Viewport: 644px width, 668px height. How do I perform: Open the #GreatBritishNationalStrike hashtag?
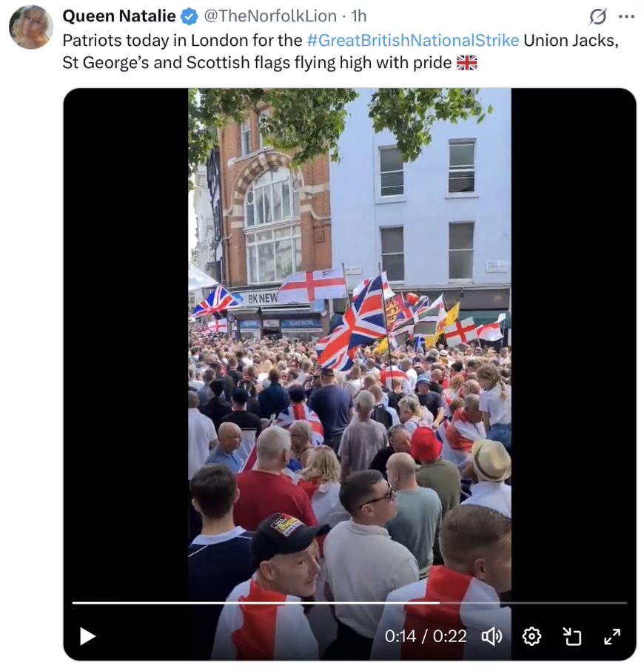point(412,41)
